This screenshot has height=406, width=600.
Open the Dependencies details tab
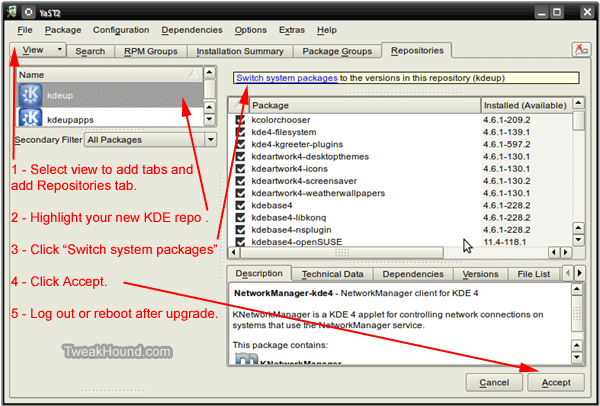(413, 274)
